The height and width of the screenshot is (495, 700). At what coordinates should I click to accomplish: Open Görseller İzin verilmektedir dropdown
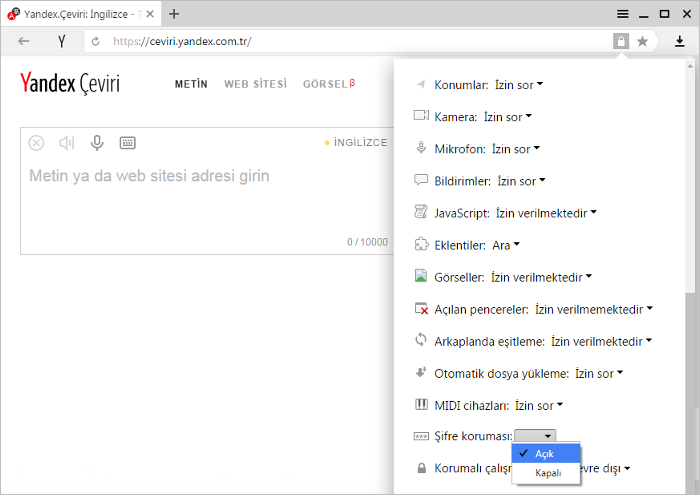542,278
